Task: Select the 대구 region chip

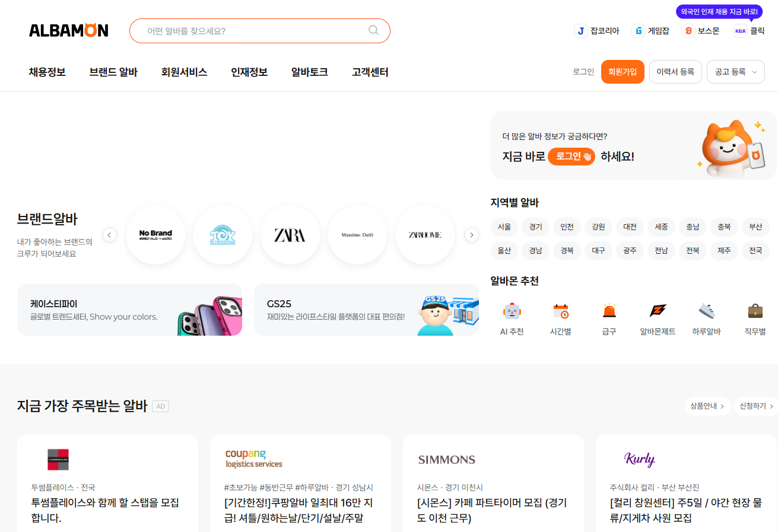Action: click(x=599, y=251)
